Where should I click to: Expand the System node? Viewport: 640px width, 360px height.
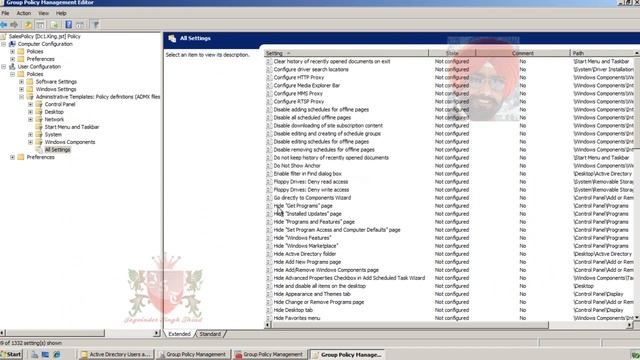coord(31,134)
